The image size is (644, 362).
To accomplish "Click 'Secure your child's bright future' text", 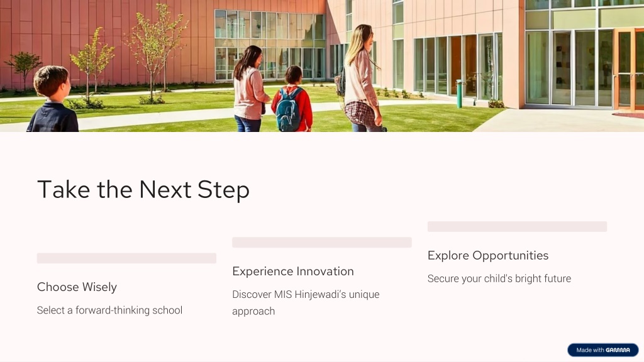I will (x=499, y=278).
